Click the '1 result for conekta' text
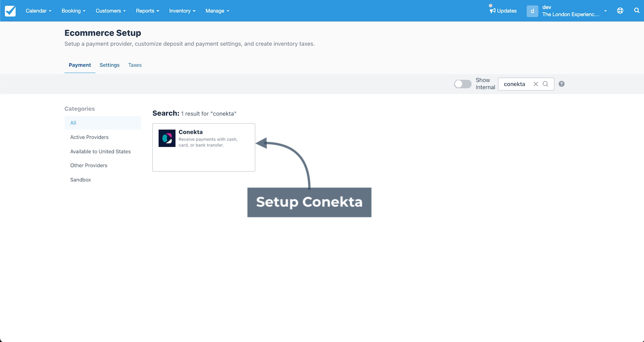The height and width of the screenshot is (342, 644). point(209,114)
